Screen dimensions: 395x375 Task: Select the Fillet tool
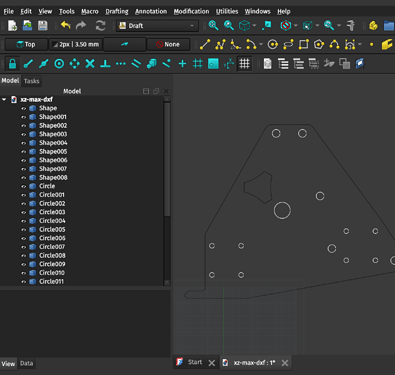click(x=236, y=44)
